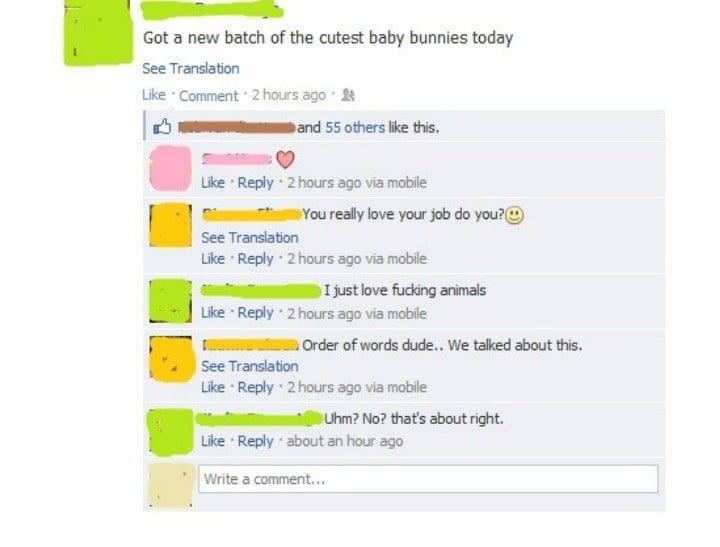Image resolution: width=720 pixels, height=547 pixels.
Task: Like the main bunnies post
Action: (154, 95)
